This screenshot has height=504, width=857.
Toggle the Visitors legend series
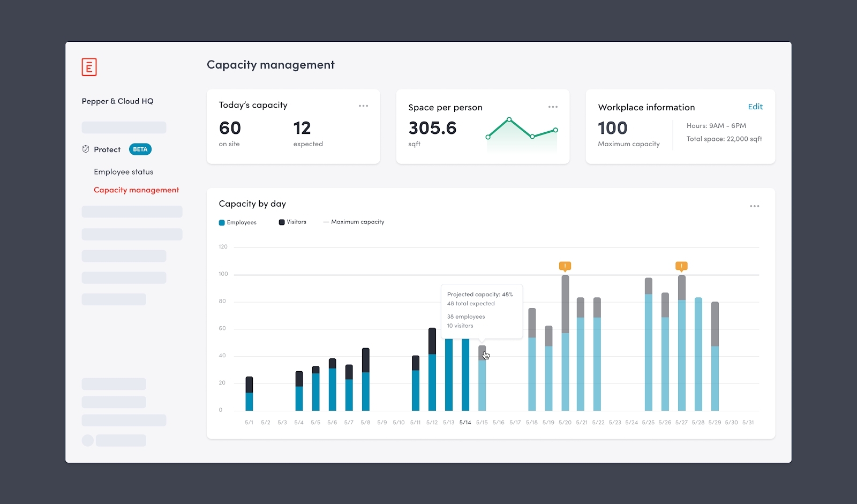pos(292,222)
